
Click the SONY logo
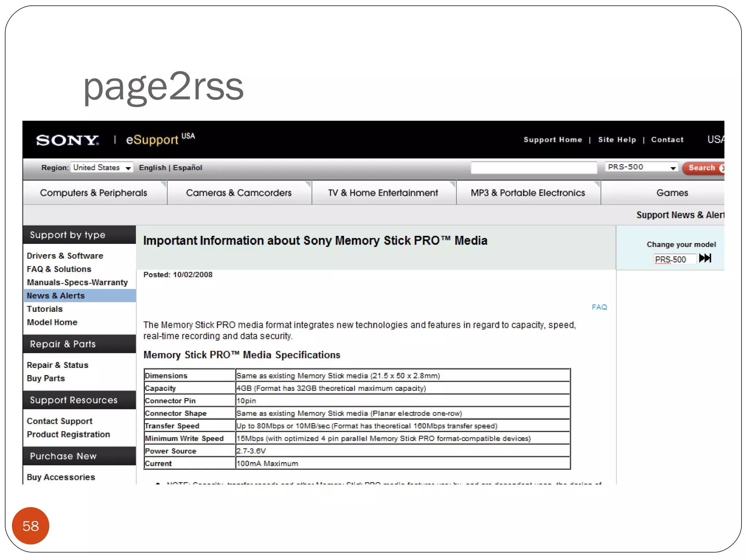pos(67,140)
